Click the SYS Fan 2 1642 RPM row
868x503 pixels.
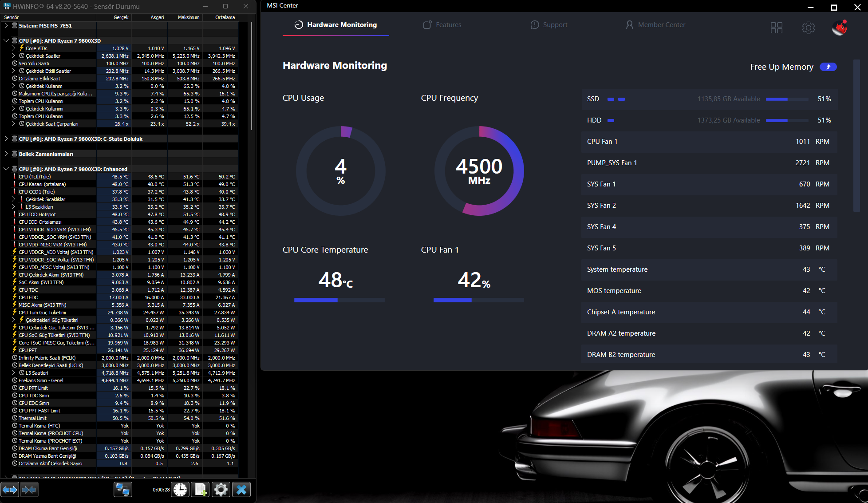(x=709, y=206)
